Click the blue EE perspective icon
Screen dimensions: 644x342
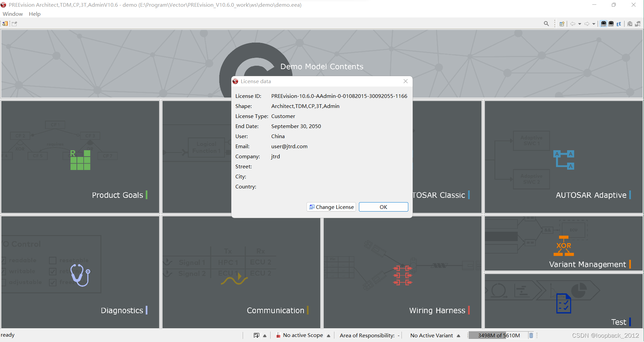pos(619,24)
